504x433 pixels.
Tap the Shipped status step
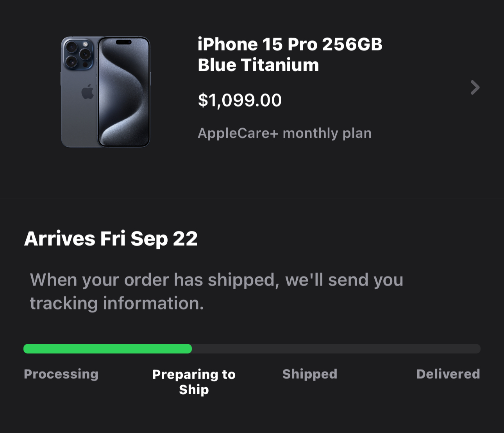[x=310, y=374]
